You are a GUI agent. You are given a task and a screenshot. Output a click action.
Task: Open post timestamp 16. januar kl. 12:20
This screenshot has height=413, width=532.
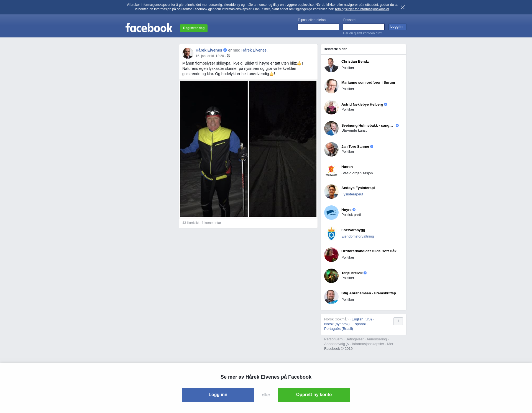(210, 56)
